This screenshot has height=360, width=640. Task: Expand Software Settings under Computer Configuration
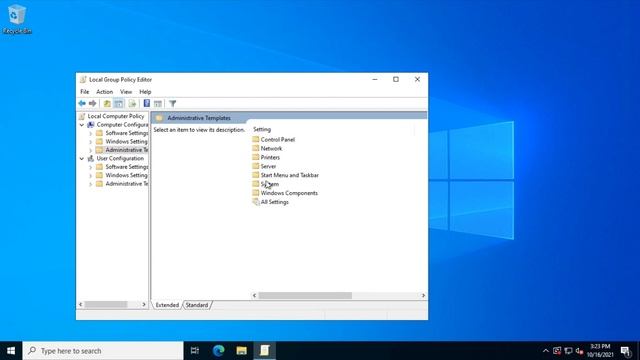tap(91, 133)
